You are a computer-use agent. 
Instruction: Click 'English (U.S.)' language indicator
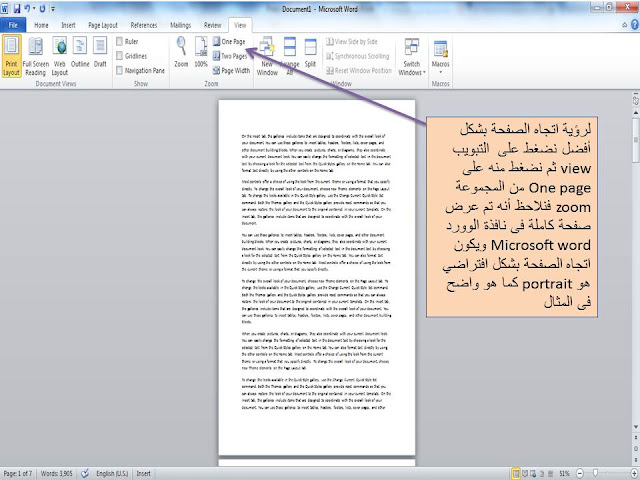(x=112, y=473)
